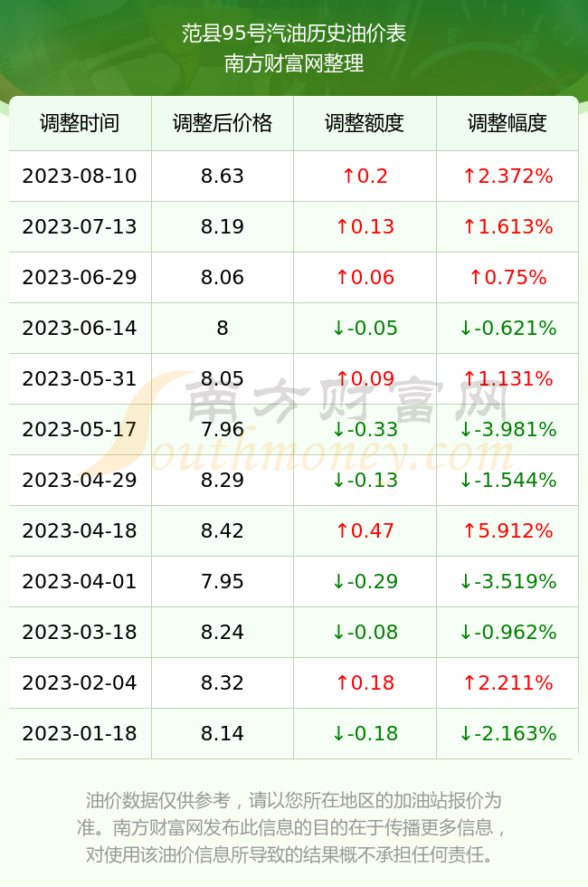Click the 调整后价格 column header
This screenshot has width=588, height=887.
pos(223,123)
